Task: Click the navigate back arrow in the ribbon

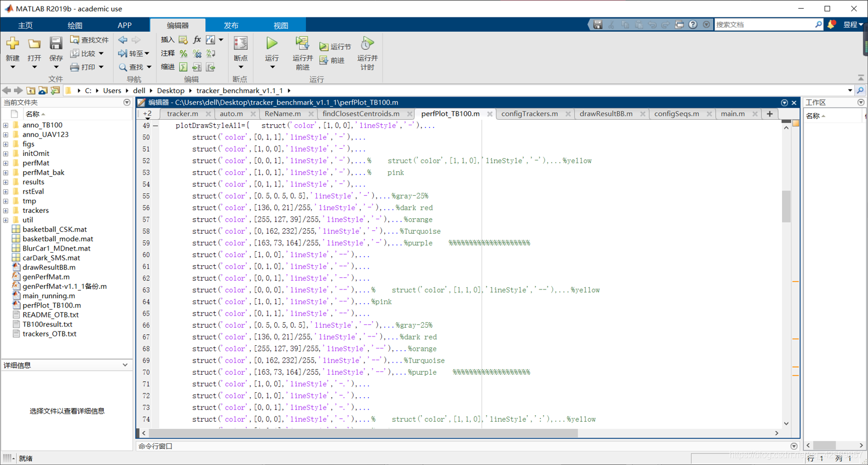Action: (x=123, y=40)
